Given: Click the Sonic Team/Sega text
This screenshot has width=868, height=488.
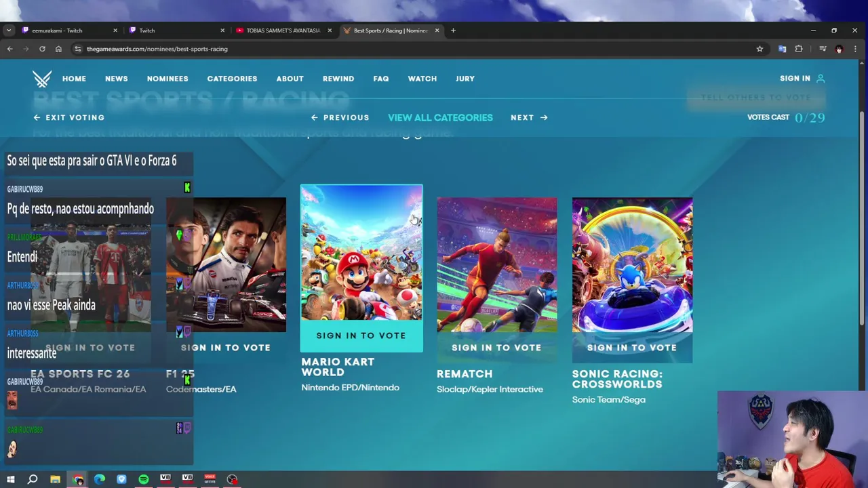Looking at the screenshot, I should click(608, 399).
